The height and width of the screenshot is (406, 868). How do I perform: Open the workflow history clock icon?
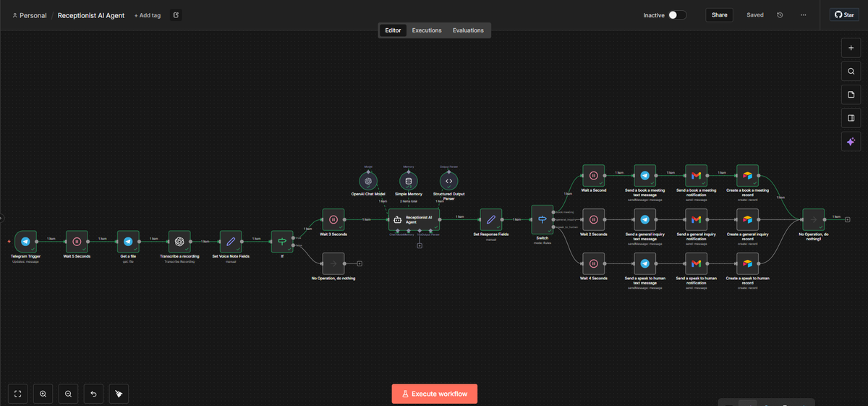pos(780,15)
